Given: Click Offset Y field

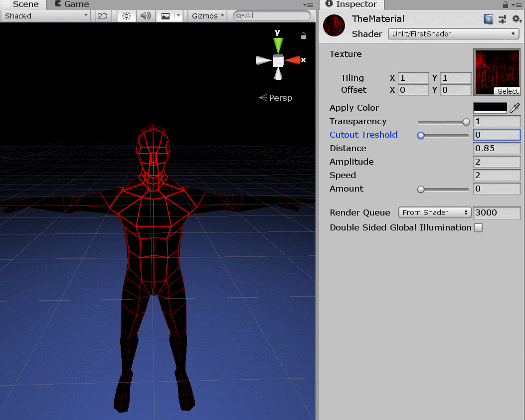Looking at the screenshot, I should (x=456, y=90).
